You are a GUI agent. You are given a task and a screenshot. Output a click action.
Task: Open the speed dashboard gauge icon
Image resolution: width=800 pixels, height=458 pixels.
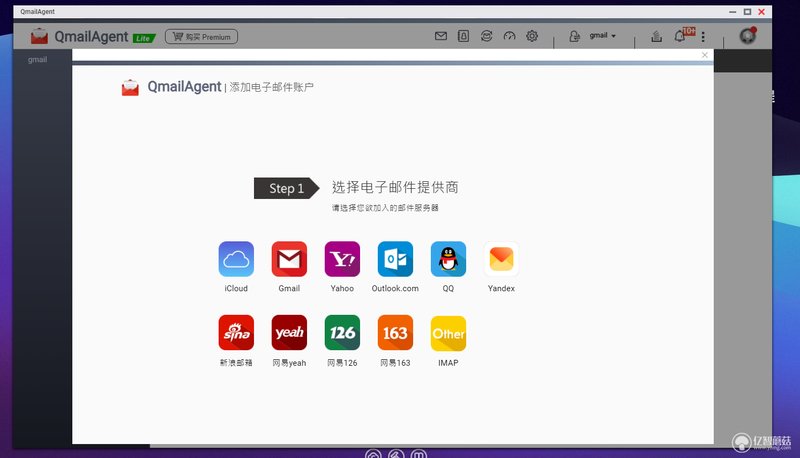pos(509,36)
